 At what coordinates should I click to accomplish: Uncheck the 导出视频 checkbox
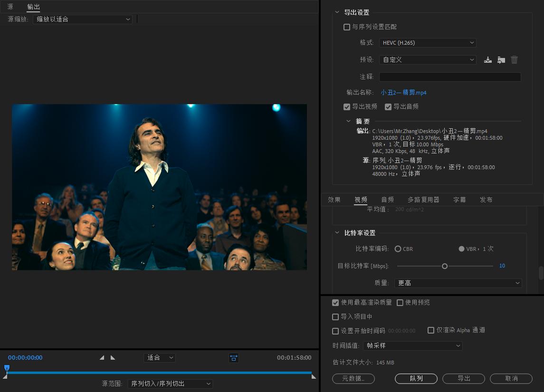(x=347, y=106)
